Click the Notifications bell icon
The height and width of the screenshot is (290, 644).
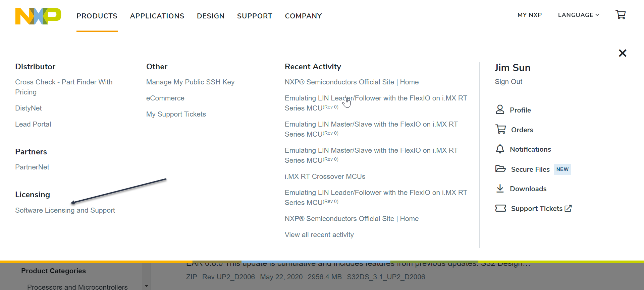500,149
